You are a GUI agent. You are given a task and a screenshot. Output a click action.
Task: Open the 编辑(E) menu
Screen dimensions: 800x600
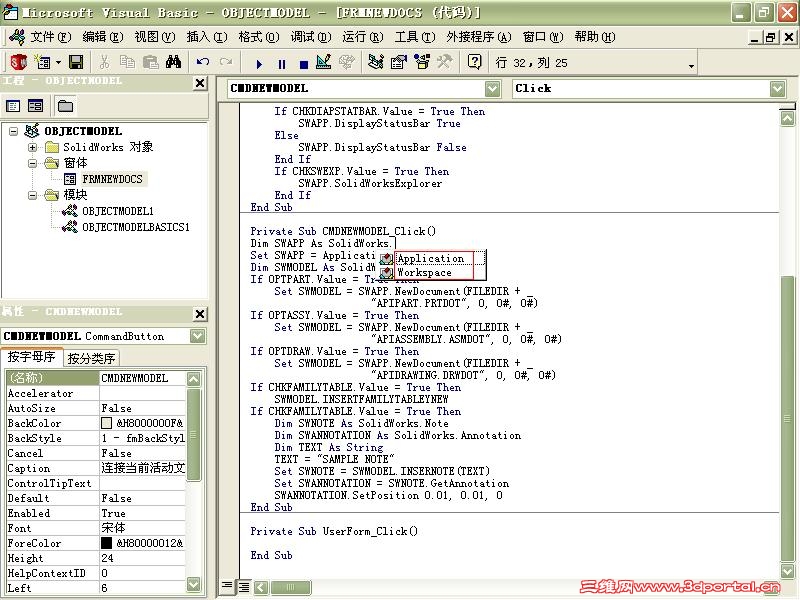click(103, 37)
